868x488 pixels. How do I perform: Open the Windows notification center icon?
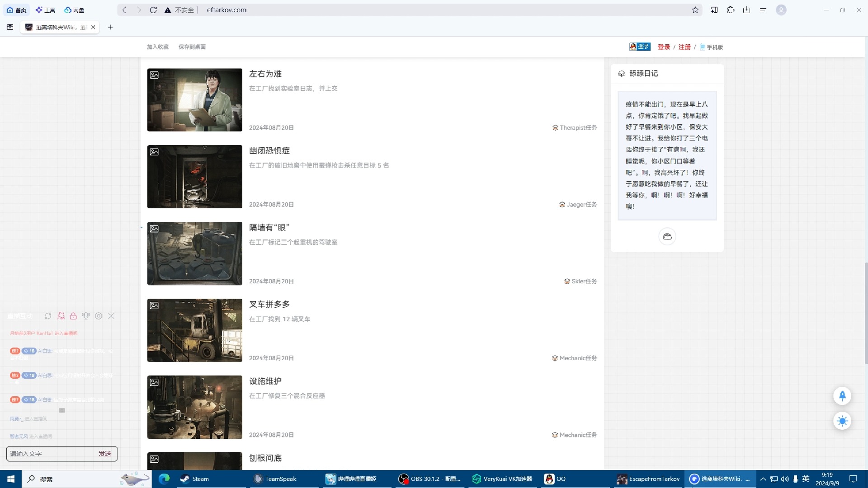[x=853, y=479]
